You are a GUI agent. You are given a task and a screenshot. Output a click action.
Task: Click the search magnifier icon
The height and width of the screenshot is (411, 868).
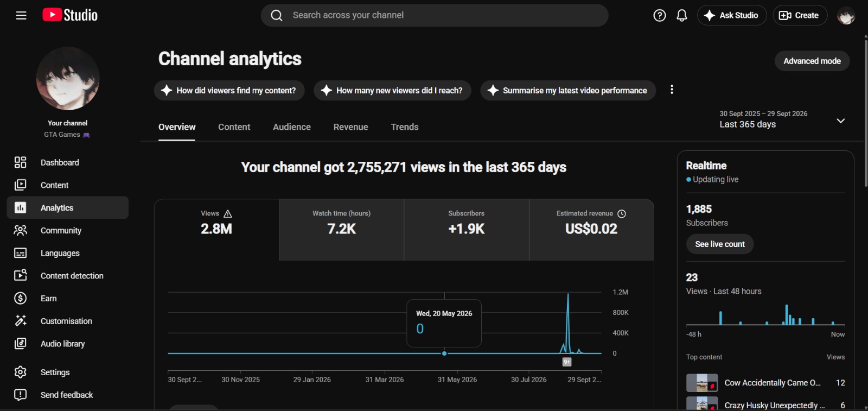point(277,15)
